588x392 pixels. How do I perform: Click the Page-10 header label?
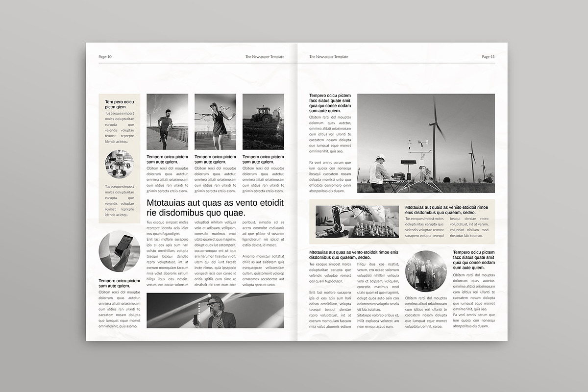point(105,57)
